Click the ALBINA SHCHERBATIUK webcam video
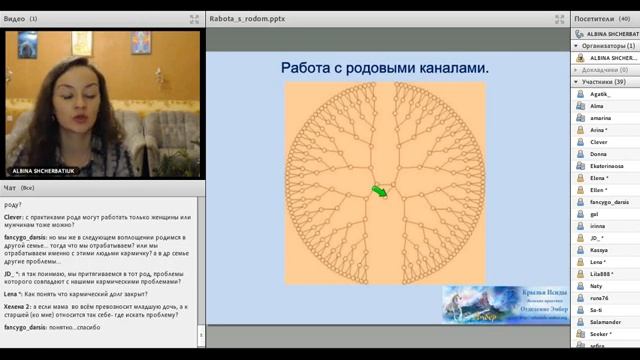Screen dimensions: 640x360 [x=102, y=104]
